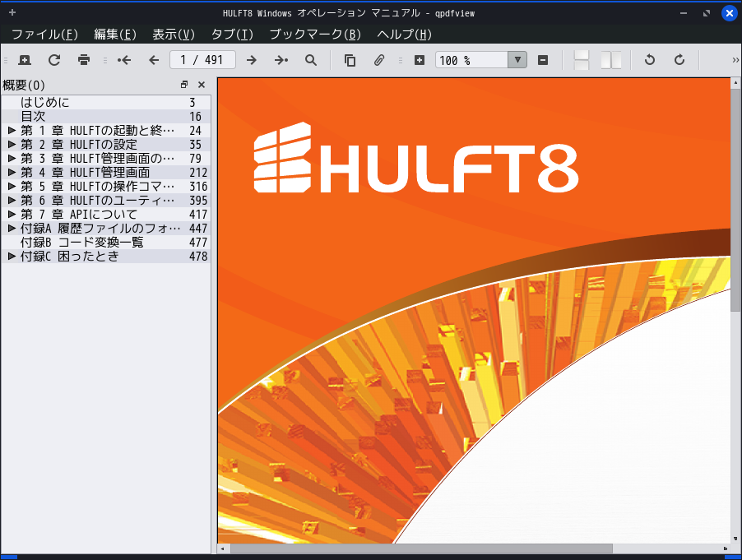Toggle two pages mode icon
Viewport: 742px width, 560px height.
pyautogui.click(x=611, y=60)
